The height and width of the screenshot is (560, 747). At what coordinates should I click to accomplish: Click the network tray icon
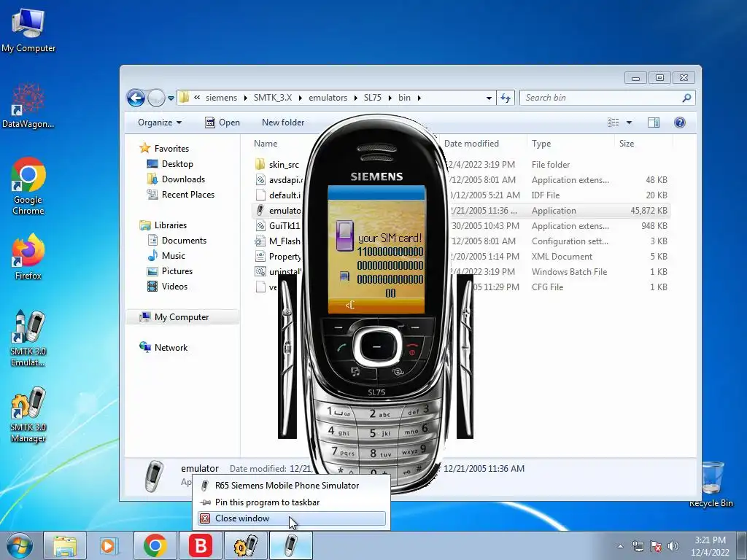(x=638, y=546)
